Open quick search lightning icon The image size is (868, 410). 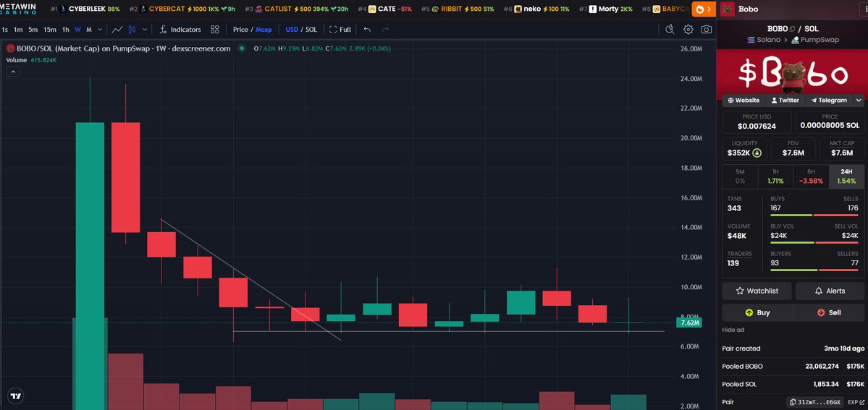669,30
